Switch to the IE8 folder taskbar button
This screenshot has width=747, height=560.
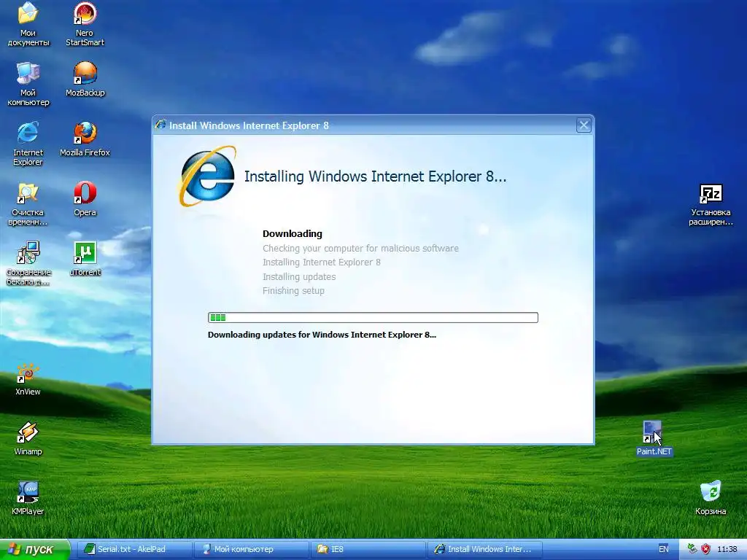(368, 549)
